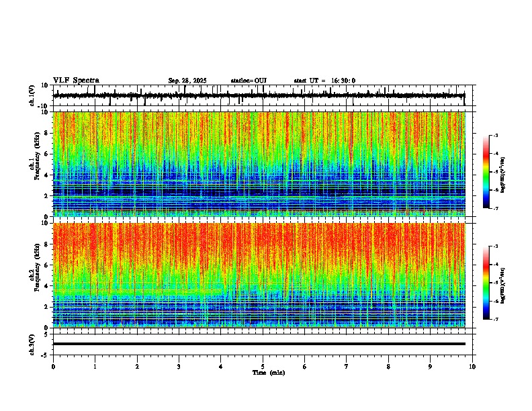The height and width of the screenshot is (411, 532).
Task: Click time axis tick label '10'
Action: coord(472,367)
